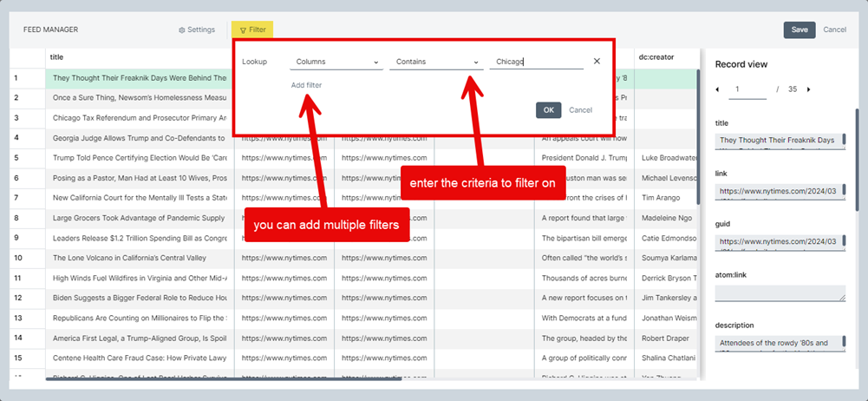
Task: Select row 'Centene Health Care Fraud Case'
Action: point(140,358)
